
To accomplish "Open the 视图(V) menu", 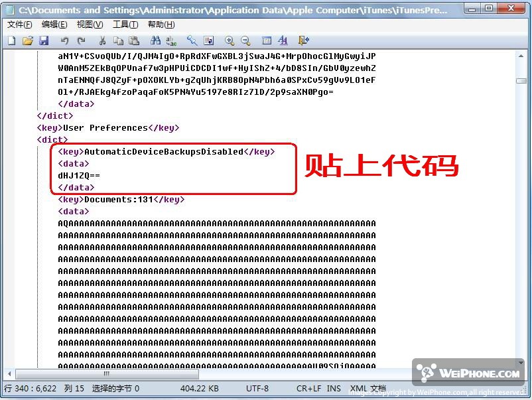I will coord(90,25).
